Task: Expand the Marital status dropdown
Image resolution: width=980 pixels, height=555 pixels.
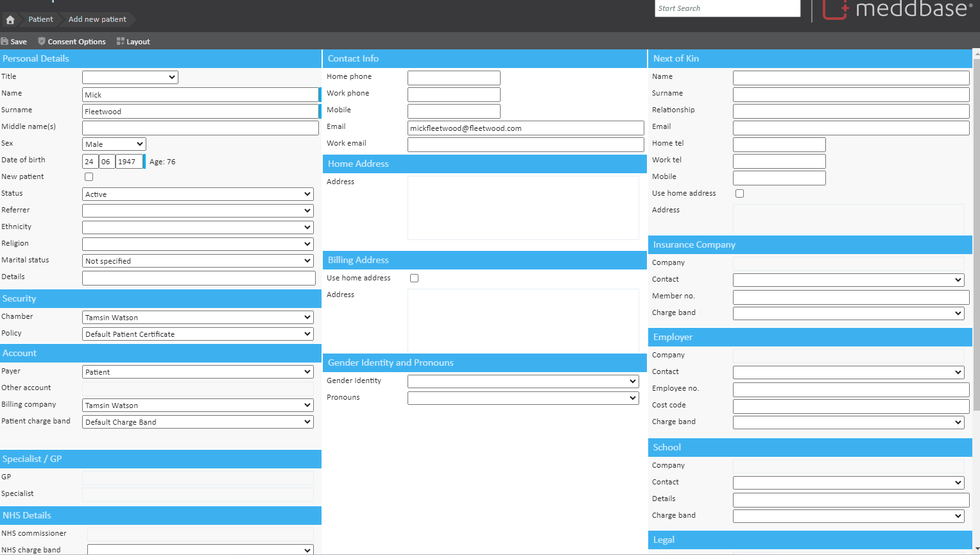Action: pyautogui.click(x=198, y=261)
